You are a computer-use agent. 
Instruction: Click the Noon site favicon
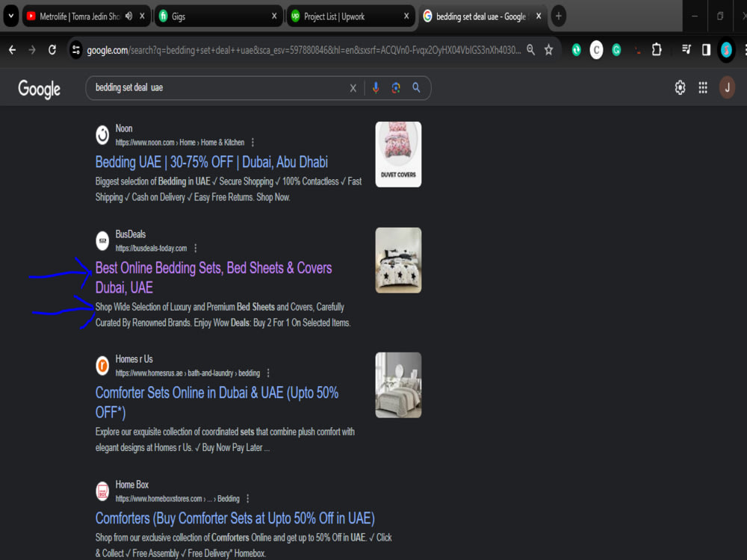102,135
